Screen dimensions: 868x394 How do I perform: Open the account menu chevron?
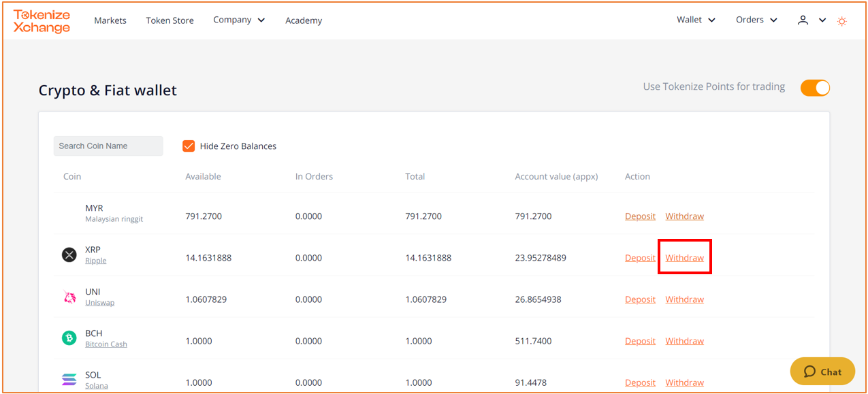(x=822, y=20)
